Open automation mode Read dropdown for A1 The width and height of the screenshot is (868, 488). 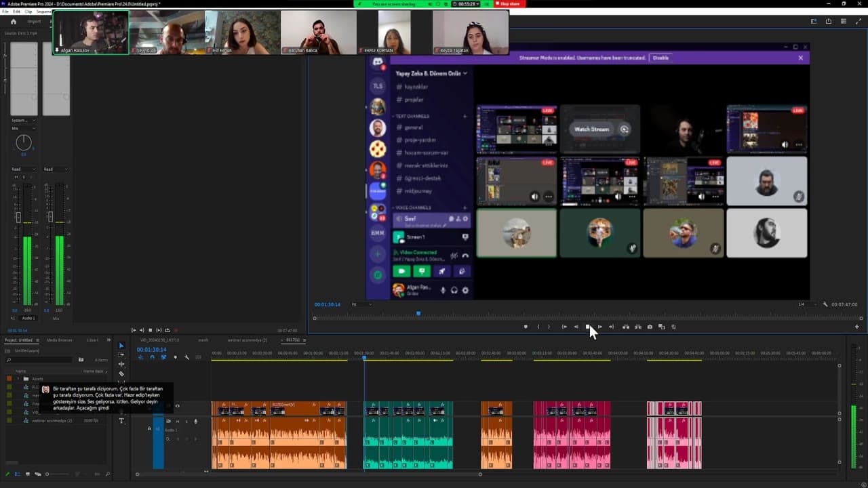pyautogui.click(x=25, y=169)
